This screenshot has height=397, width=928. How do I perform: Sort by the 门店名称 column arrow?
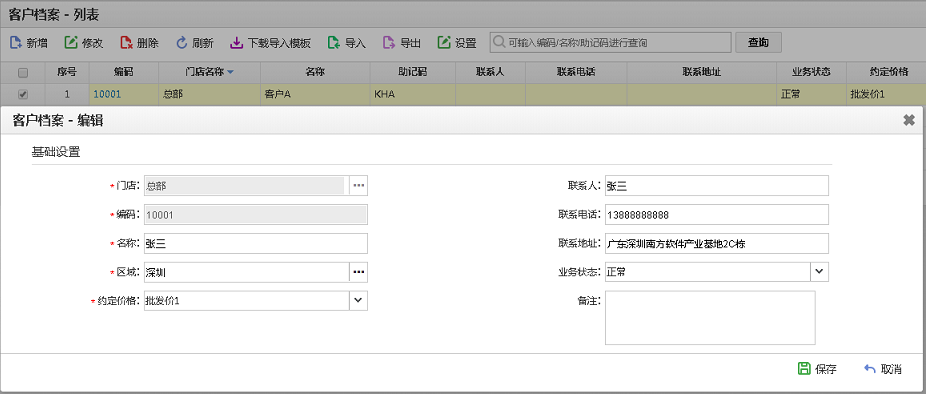[230, 72]
